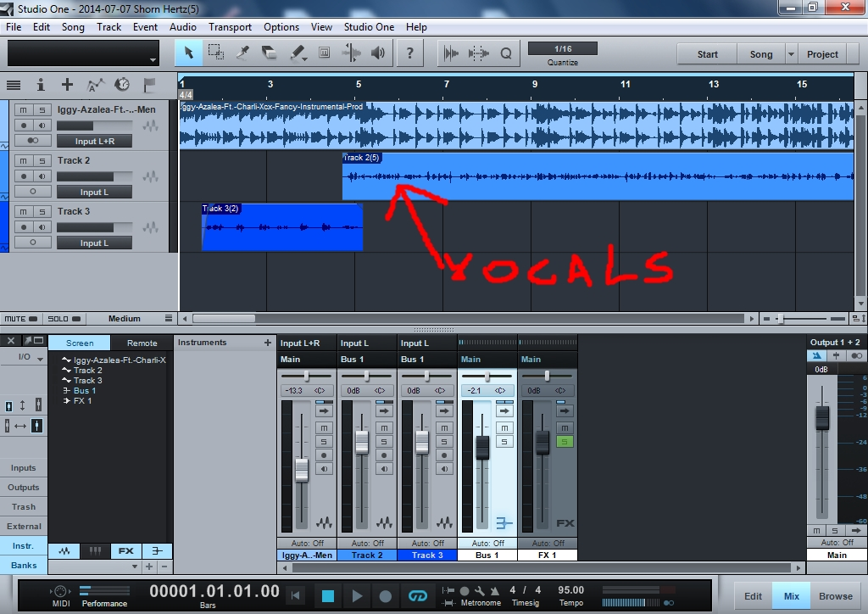868x614 pixels.
Task: Click the MIDI monitor icon
Action: tap(61, 591)
